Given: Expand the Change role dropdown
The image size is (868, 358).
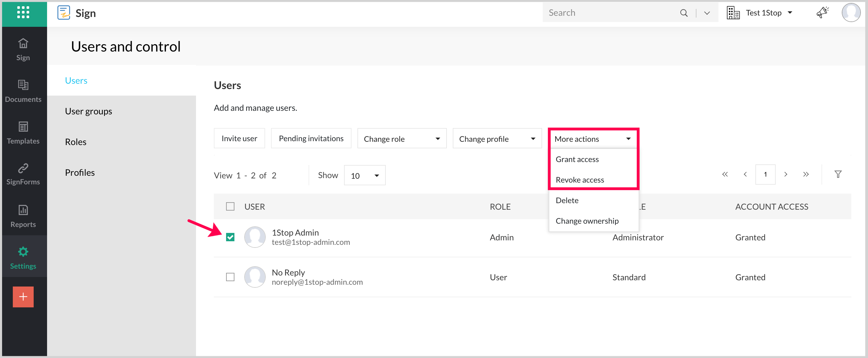Looking at the screenshot, I should (402, 139).
